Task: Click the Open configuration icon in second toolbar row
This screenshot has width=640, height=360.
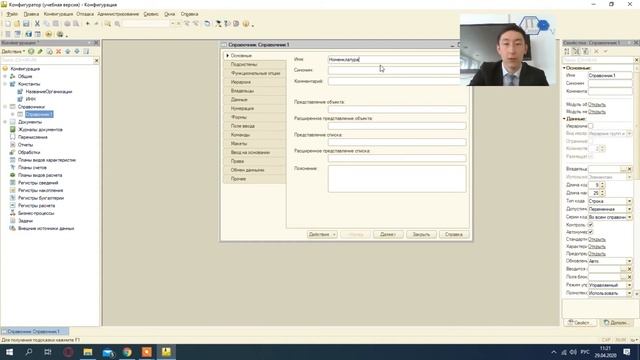Action: coord(8,34)
